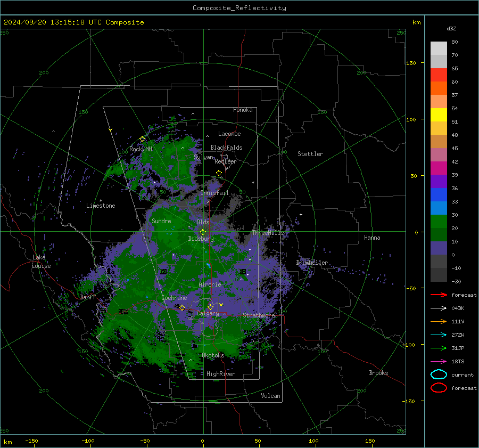Click the Olds city label
The width and height of the screenshot is (479, 448).
click(203, 222)
